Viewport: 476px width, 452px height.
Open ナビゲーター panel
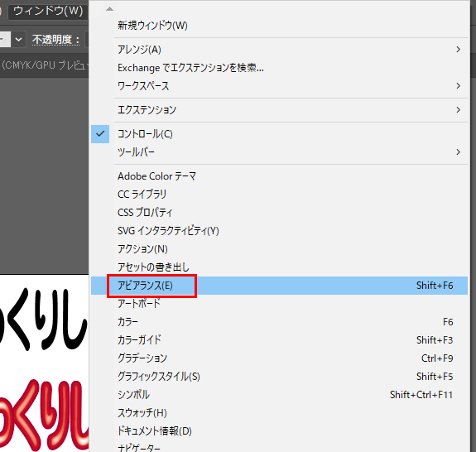[x=279, y=447]
